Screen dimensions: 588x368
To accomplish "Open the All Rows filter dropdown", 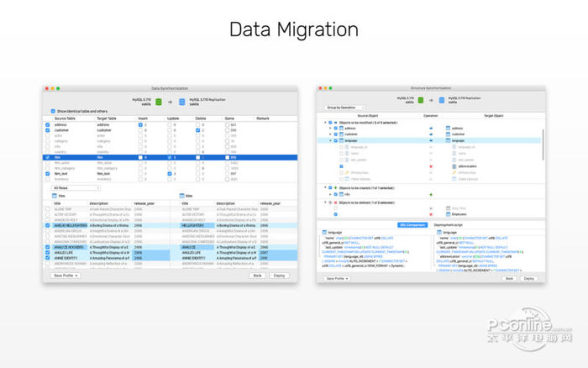I will (76, 187).
